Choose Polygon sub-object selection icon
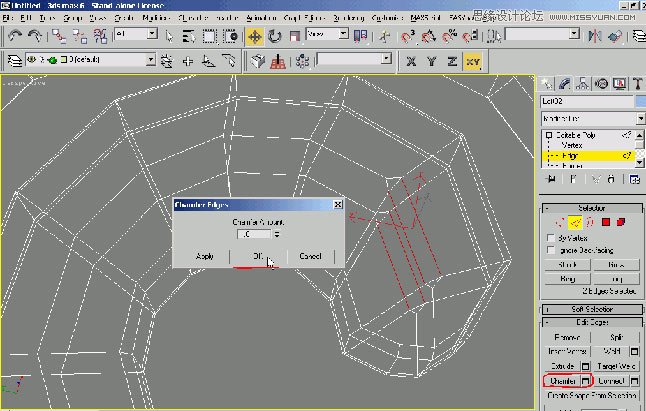Viewport: 646px width, 411px height. point(605,221)
